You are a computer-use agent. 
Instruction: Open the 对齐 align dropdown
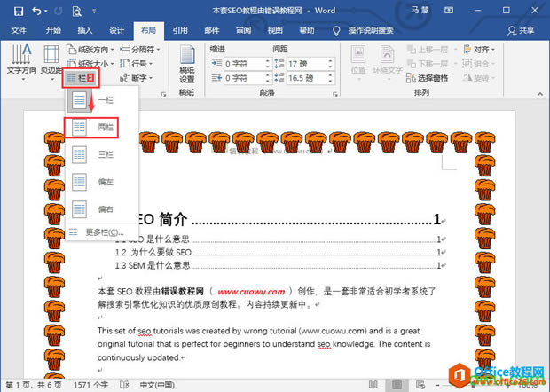pos(478,50)
